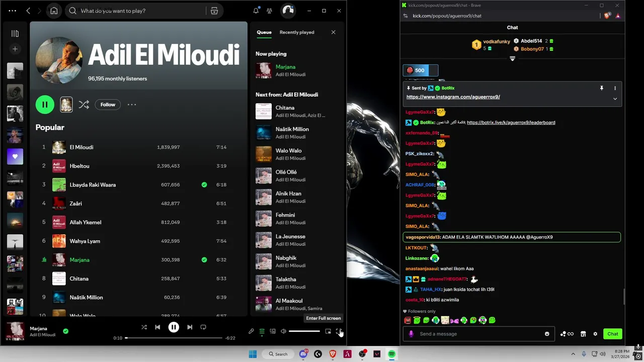Expand the pinned BotRix message chevron
Image resolution: width=644 pixels, height=362 pixels.
coord(615,99)
